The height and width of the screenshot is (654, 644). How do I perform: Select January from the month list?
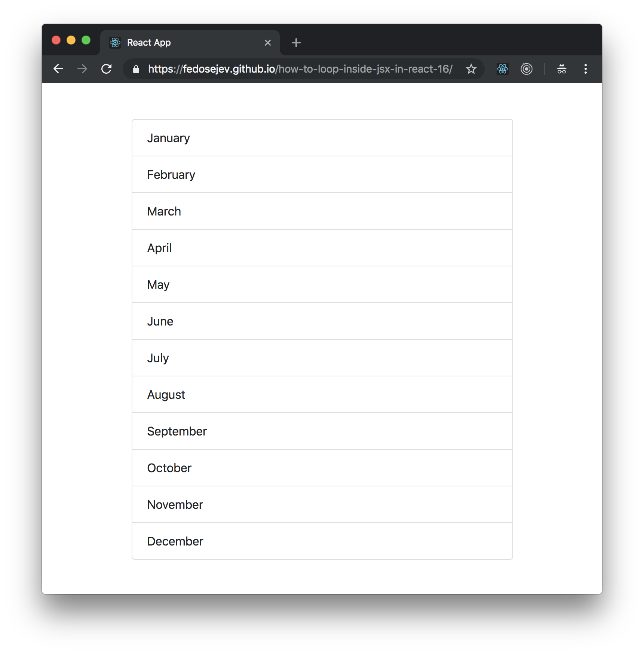[x=322, y=138]
